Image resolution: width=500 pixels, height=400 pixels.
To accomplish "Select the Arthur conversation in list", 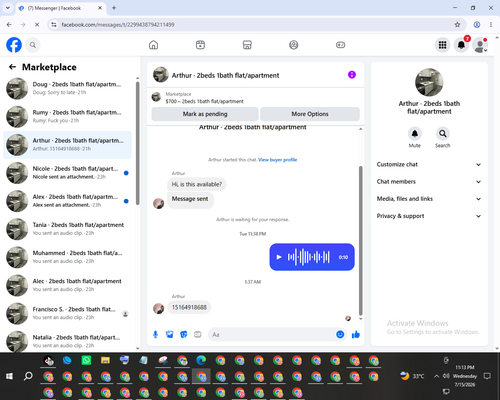I will pos(67,145).
